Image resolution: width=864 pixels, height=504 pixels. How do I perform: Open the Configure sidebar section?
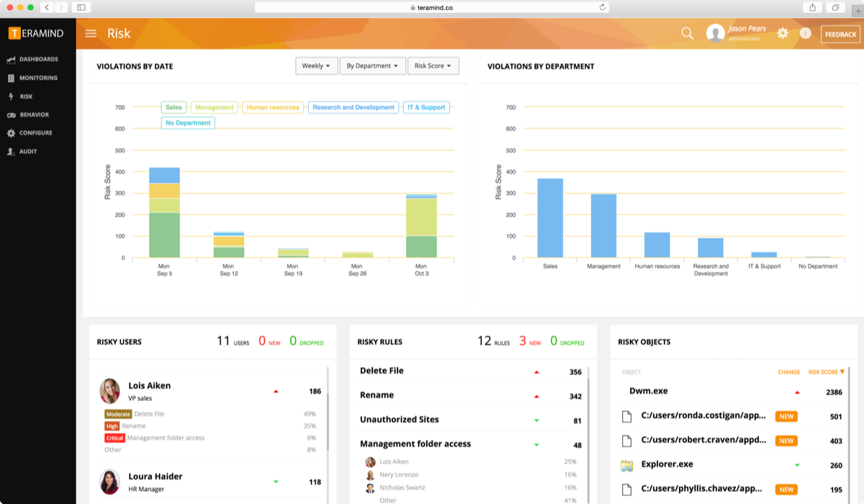(37, 132)
